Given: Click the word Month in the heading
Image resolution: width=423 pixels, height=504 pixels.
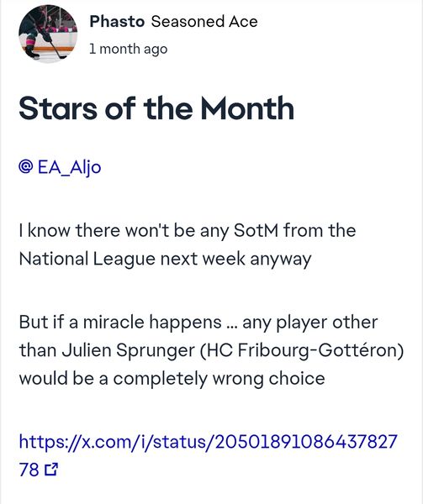Looking at the screenshot, I should pyautogui.click(x=248, y=108).
